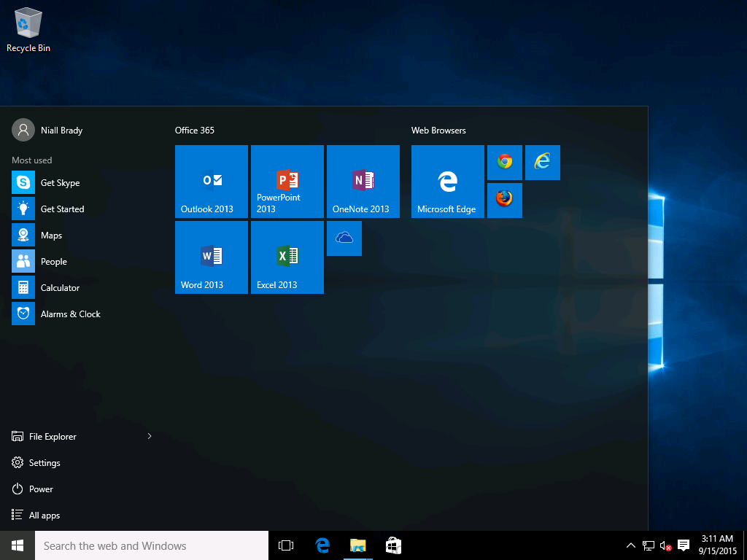The image size is (747, 560).
Task: Click the Most used heading
Action: pyautogui.click(x=32, y=160)
